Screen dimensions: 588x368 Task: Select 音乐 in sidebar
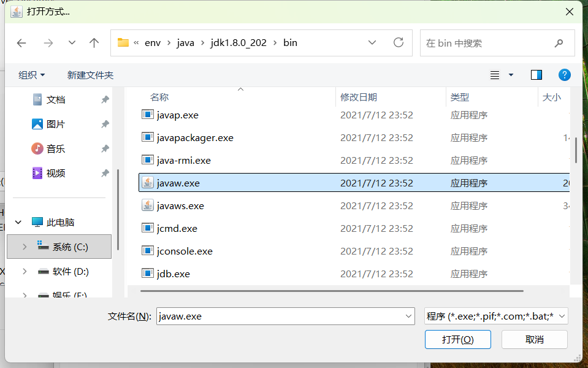pyautogui.click(x=56, y=149)
